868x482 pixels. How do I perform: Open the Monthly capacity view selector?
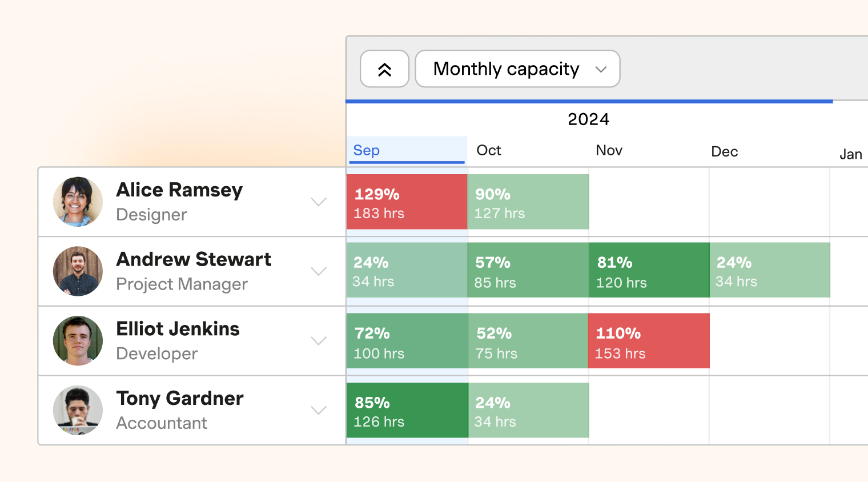(517, 69)
